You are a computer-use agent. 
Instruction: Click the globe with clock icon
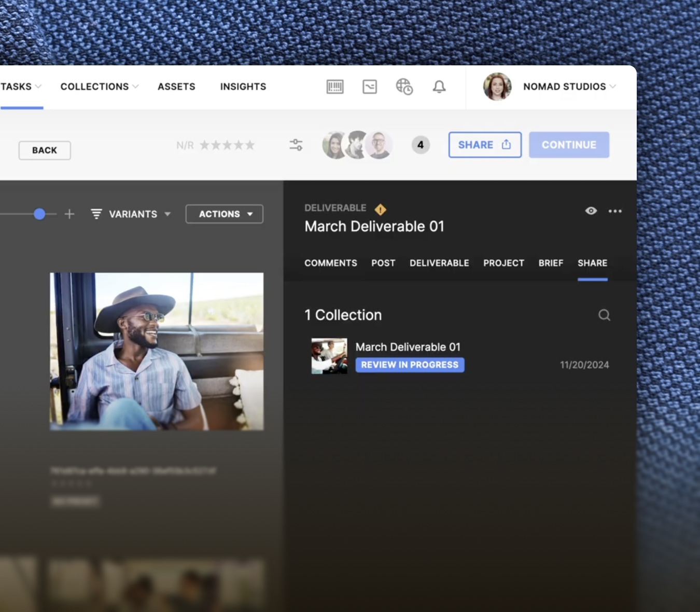pos(404,87)
